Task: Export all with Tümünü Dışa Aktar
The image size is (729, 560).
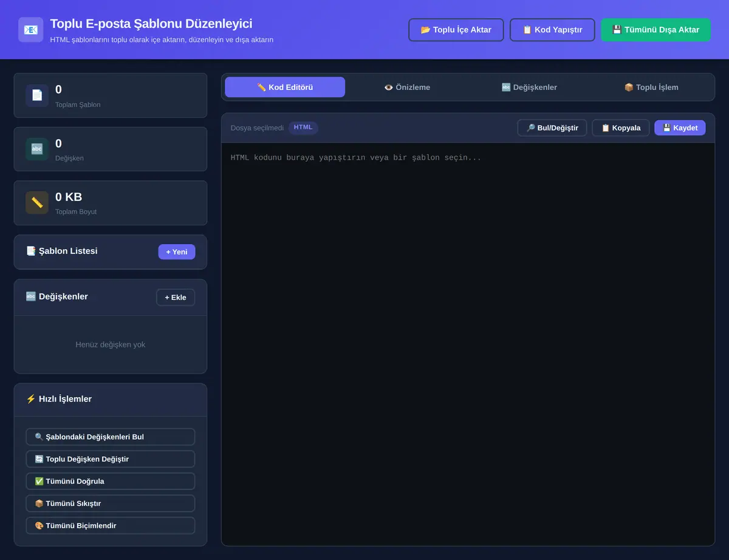Action: click(x=655, y=30)
